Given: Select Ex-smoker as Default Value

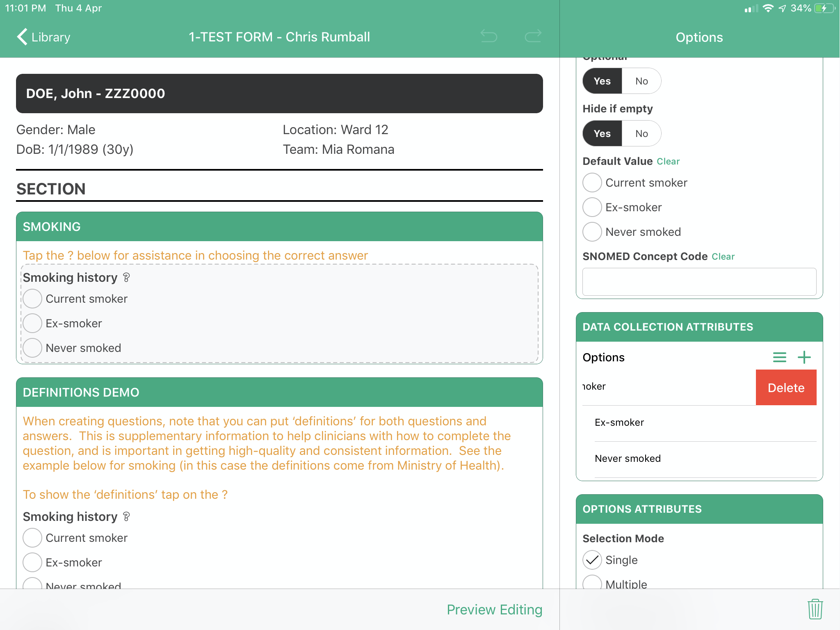Looking at the screenshot, I should tap(592, 207).
